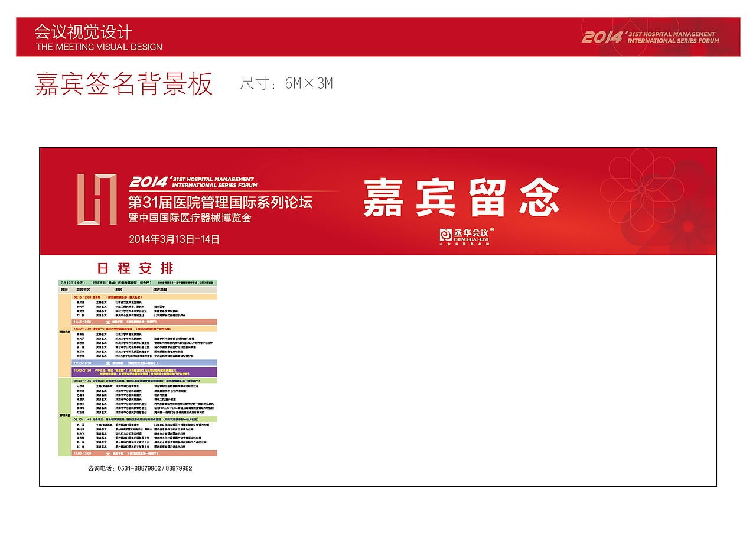
Task: Click the 3月14日 date cell
Action: point(64,416)
